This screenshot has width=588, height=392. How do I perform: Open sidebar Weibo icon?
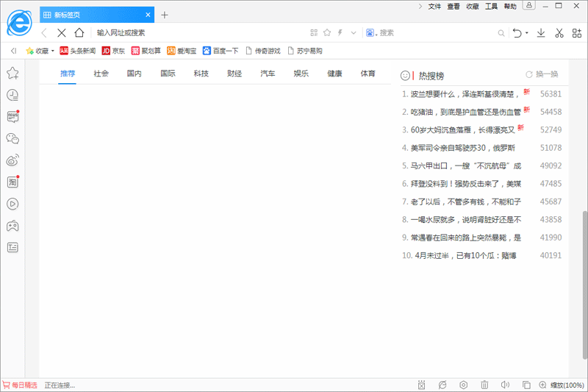[x=12, y=160]
